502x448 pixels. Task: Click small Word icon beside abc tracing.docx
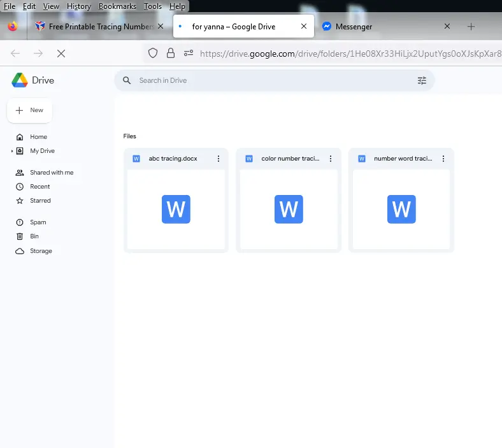136,159
